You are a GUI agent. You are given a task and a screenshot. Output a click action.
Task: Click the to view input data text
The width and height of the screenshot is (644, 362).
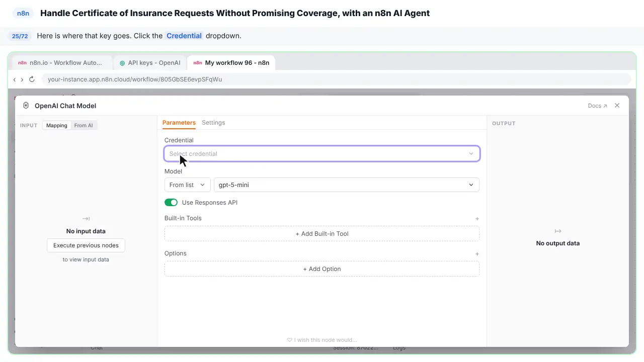86,259
